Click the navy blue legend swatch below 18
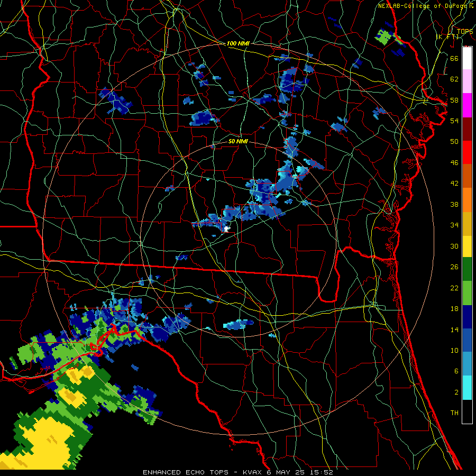Image resolution: width=476 pixels, height=476 pixels. pyautogui.click(x=467, y=317)
